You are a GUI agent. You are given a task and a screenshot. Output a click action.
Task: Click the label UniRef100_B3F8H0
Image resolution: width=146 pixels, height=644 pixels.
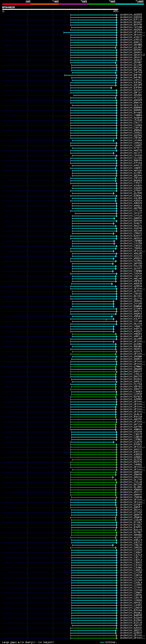tap(131, 87)
